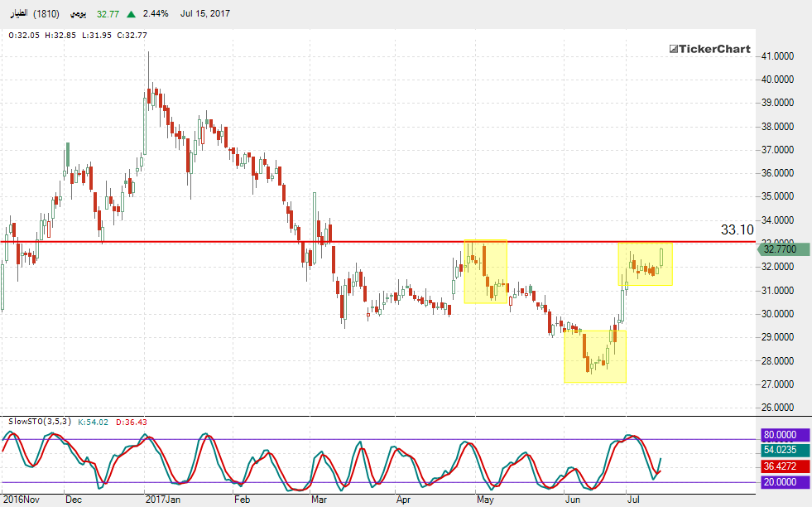Click the 2.44% percent change value
Image resolution: width=812 pixels, height=507 pixels.
(x=154, y=14)
